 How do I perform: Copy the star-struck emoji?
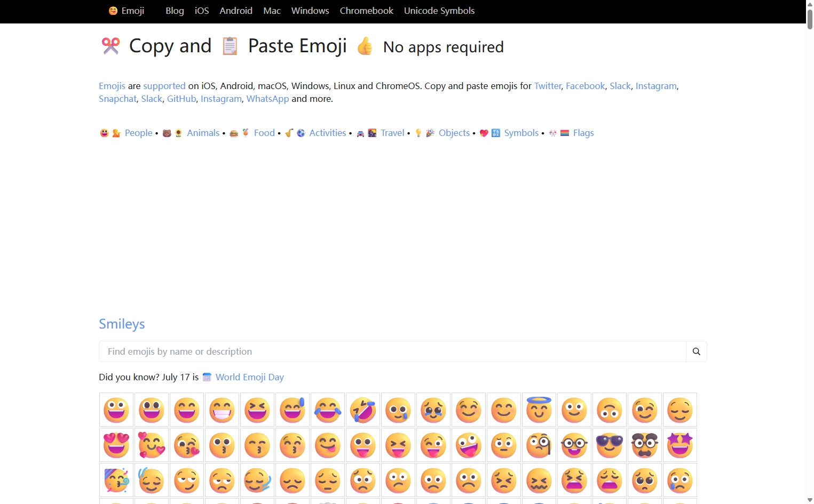click(x=680, y=445)
